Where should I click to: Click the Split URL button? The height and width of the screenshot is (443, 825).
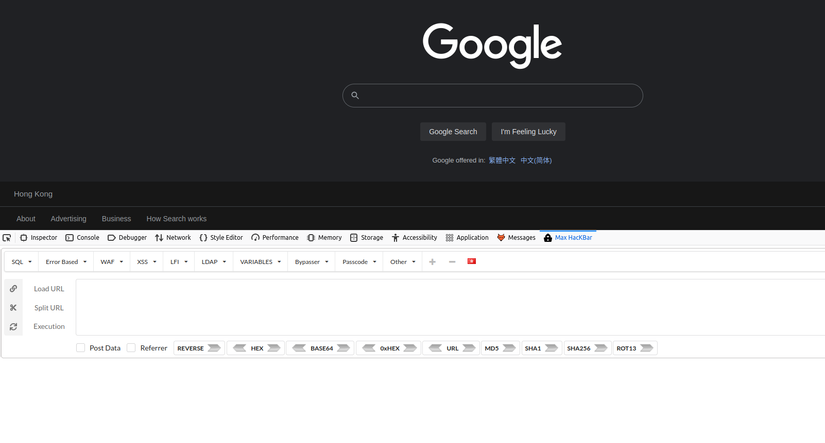tap(49, 308)
